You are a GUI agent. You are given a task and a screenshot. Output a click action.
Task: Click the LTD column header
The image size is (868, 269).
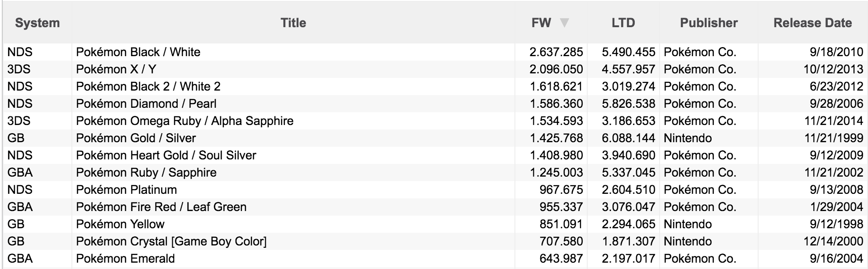tap(623, 23)
